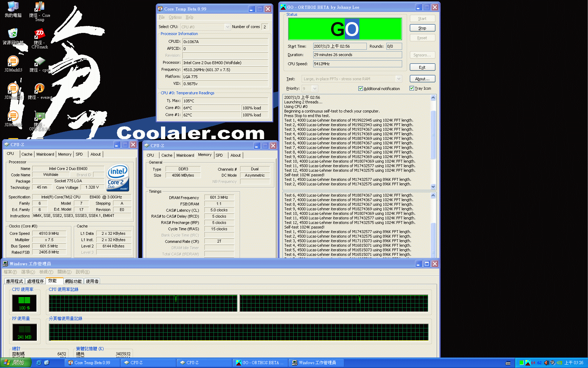
Task: Open the File menu in Core Temp
Action: pos(162,17)
